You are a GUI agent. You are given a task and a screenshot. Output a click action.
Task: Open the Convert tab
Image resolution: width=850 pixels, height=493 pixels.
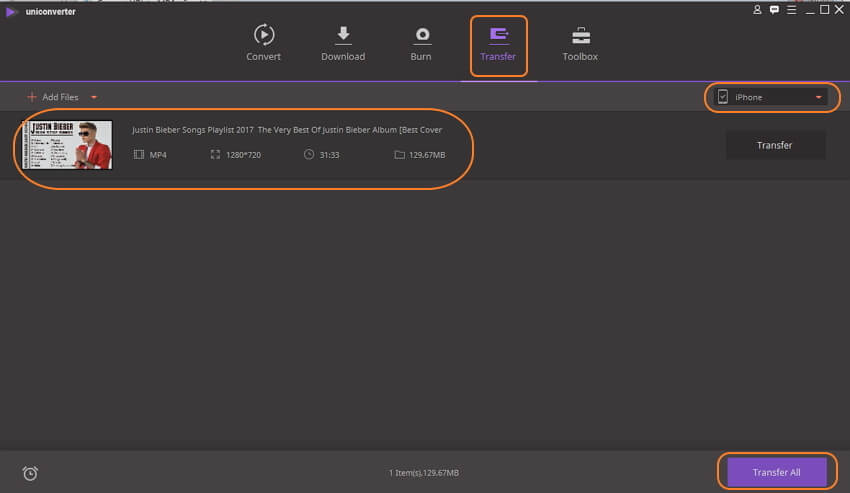pos(263,43)
